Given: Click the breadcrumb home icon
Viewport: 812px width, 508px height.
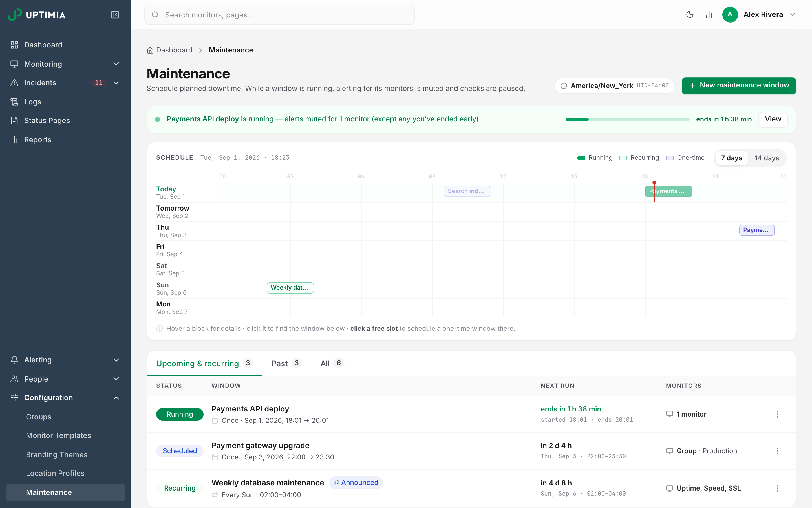Looking at the screenshot, I should point(150,51).
